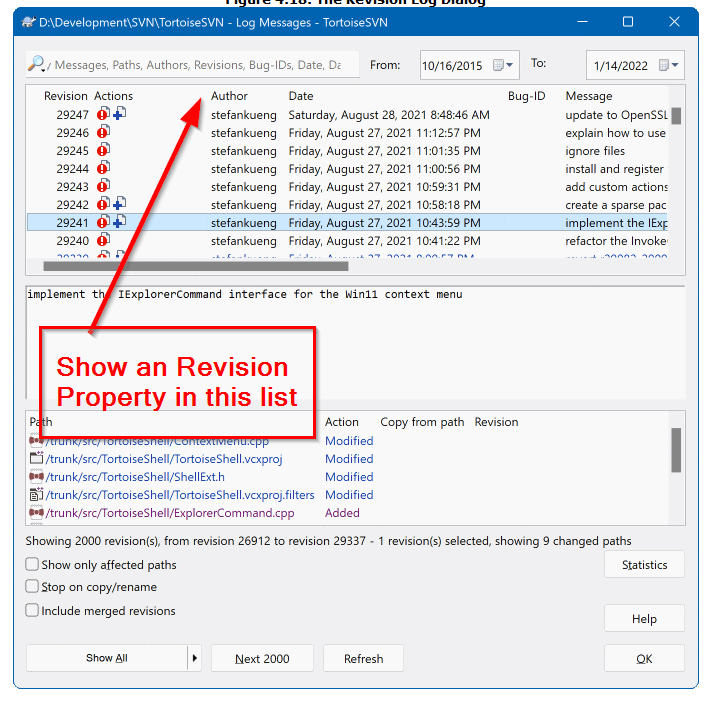Click the revision list horizontal scrollbar
This screenshot has height=704, width=717.
click(196, 266)
